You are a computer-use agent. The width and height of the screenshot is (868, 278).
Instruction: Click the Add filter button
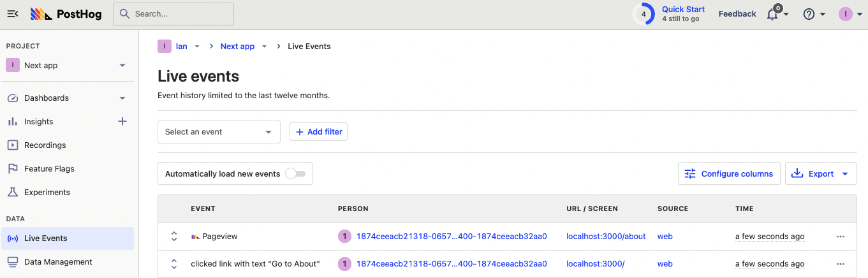coord(318,132)
